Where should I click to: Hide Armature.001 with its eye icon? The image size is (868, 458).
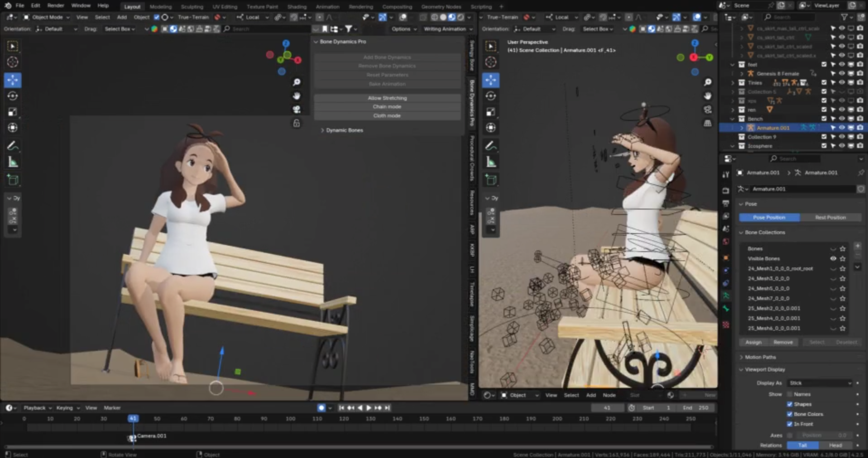click(x=842, y=128)
